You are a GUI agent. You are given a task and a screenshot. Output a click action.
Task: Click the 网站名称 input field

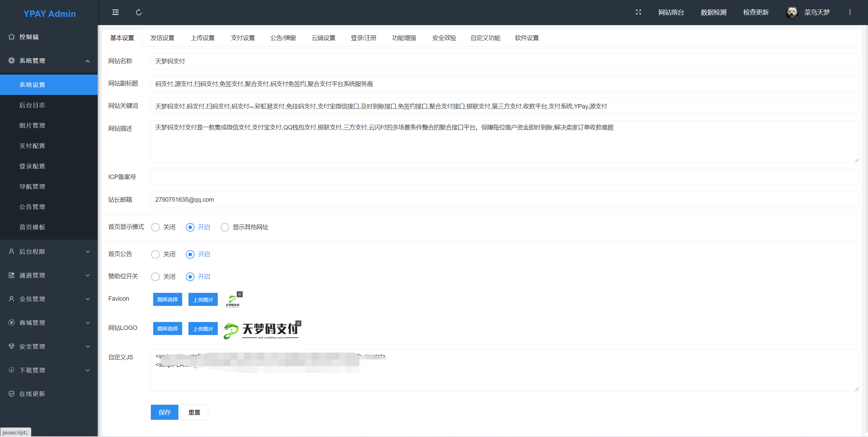(505, 61)
